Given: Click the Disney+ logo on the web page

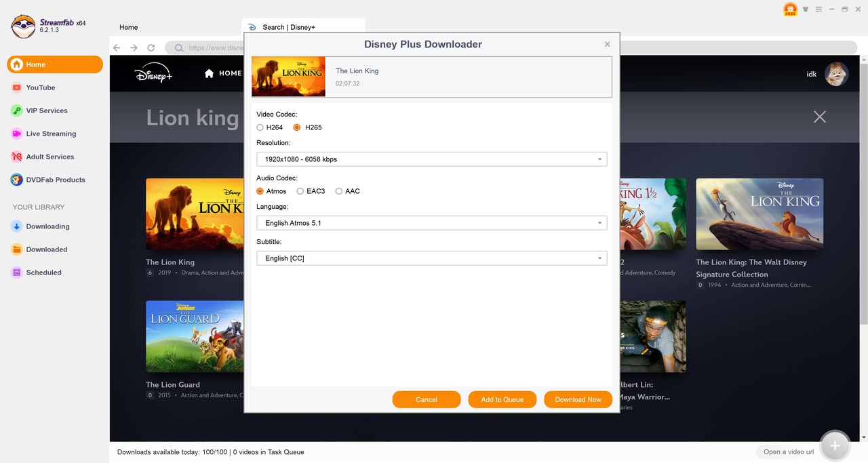Looking at the screenshot, I should point(153,74).
